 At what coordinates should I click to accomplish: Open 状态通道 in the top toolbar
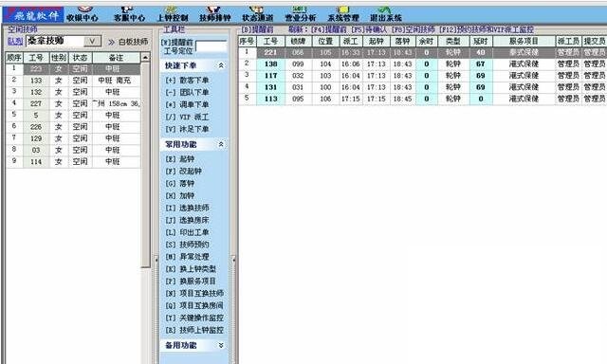[258, 14]
